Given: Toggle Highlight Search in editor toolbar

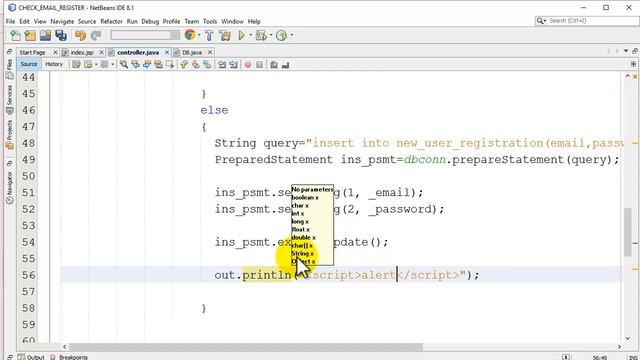Looking at the screenshot, I should pos(158,64).
